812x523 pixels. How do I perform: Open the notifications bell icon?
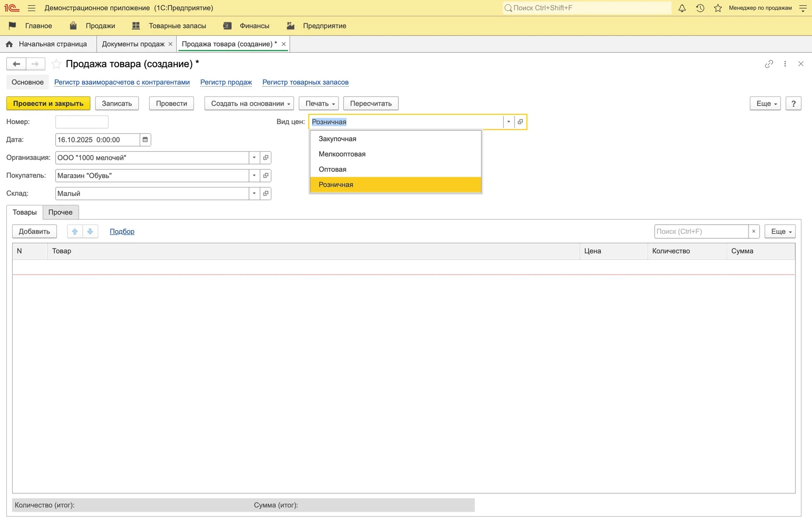point(682,8)
